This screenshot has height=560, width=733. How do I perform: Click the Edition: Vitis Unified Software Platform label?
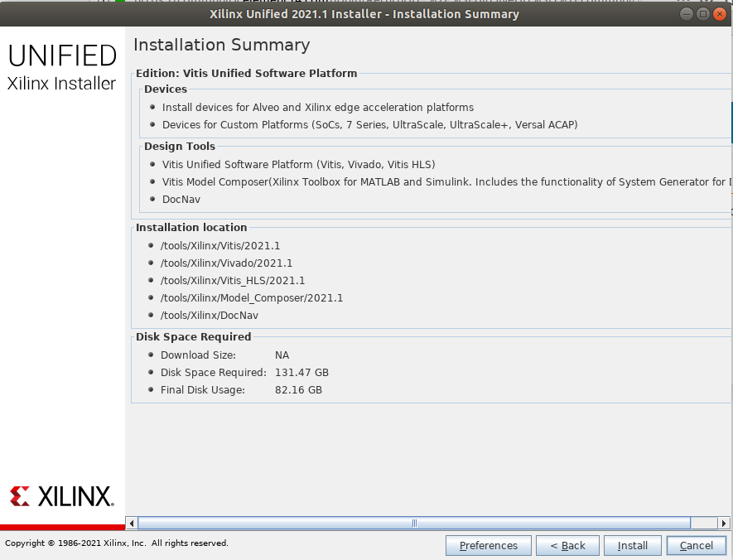click(246, 74)
